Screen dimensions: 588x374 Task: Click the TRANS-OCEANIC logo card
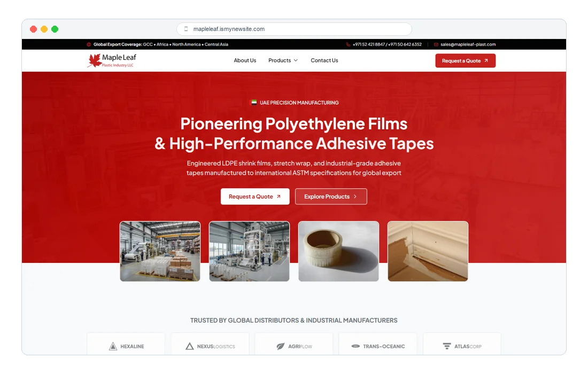pyautogui.click(x=378, y=344)
